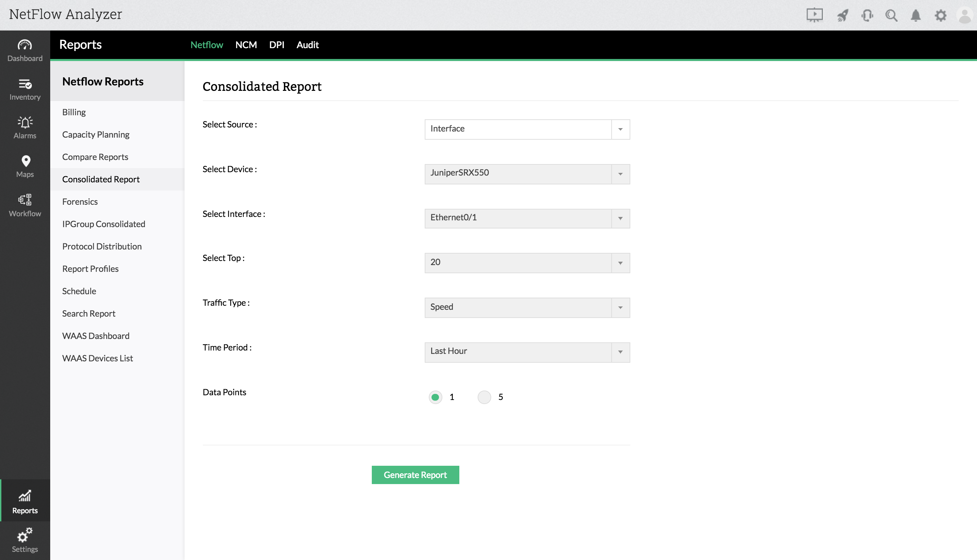Click the Generate Report button

[x=415, y=475]
